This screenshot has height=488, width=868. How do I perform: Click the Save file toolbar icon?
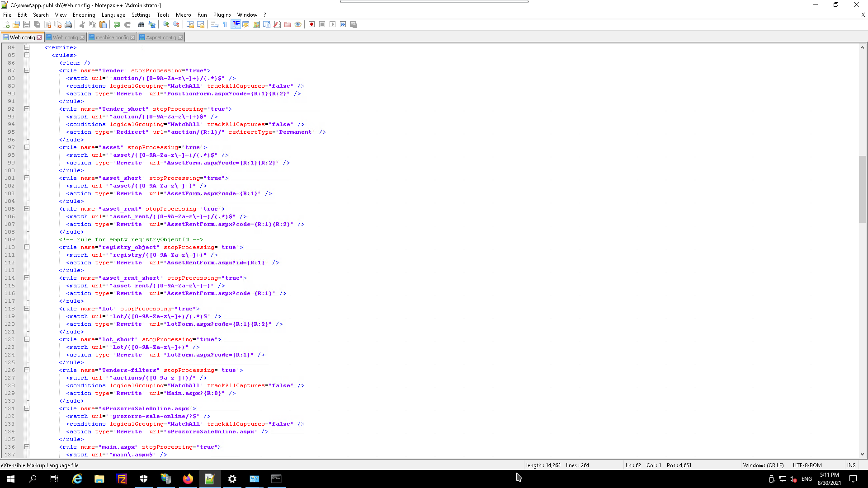(x=27, y=24)
